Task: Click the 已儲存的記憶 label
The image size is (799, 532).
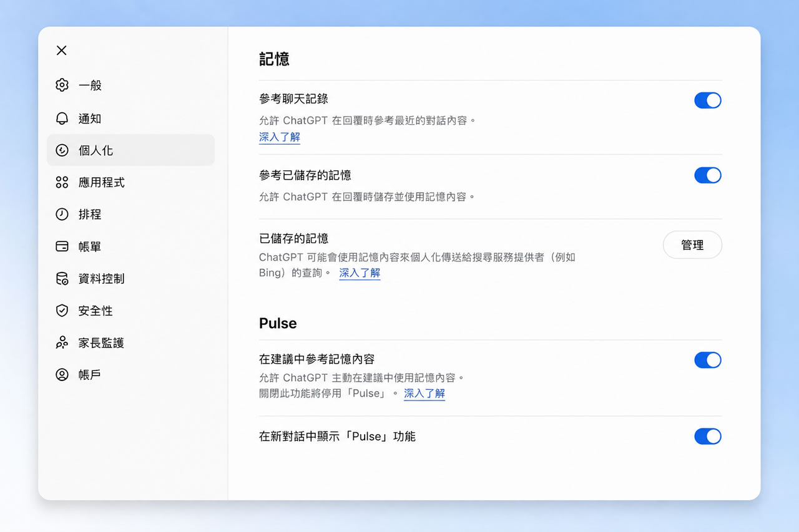Action: [294, 239]
